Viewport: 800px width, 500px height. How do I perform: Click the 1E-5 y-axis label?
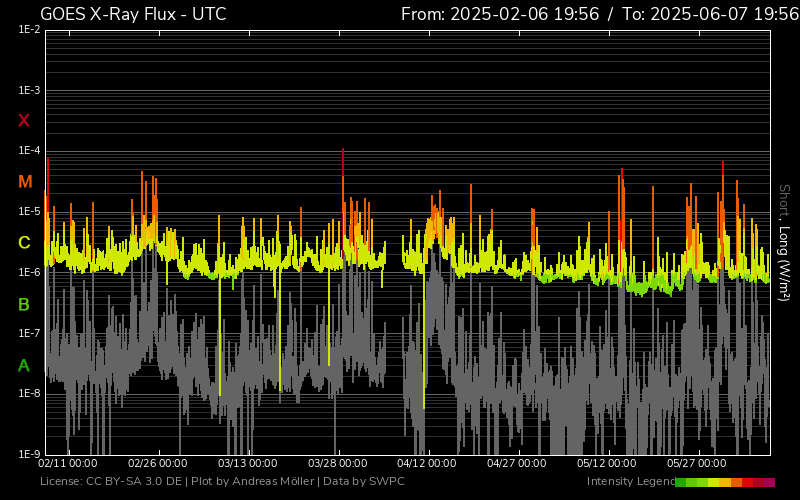pos(29,211)
